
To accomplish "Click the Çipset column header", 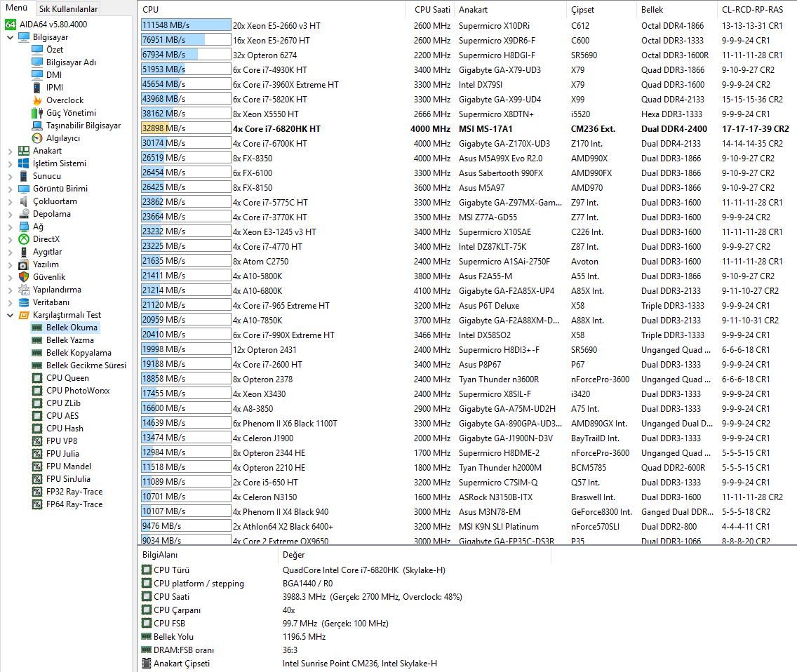I will tap(601, 9).
